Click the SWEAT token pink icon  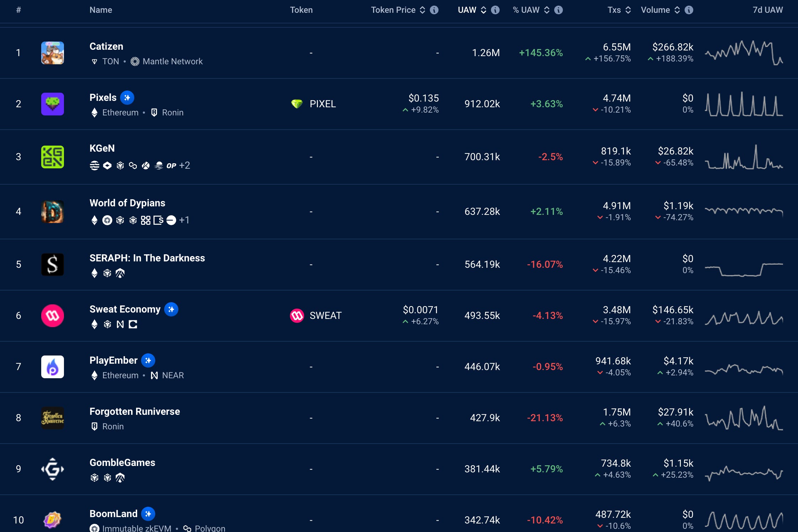coord(297,315)
